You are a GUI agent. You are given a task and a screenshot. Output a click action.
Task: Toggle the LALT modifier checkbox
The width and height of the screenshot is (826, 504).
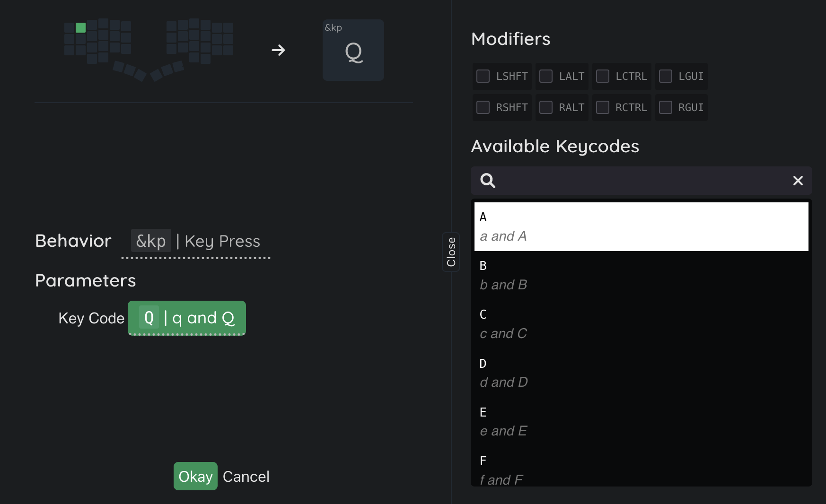pyautogui.click(x=546, y=76)
